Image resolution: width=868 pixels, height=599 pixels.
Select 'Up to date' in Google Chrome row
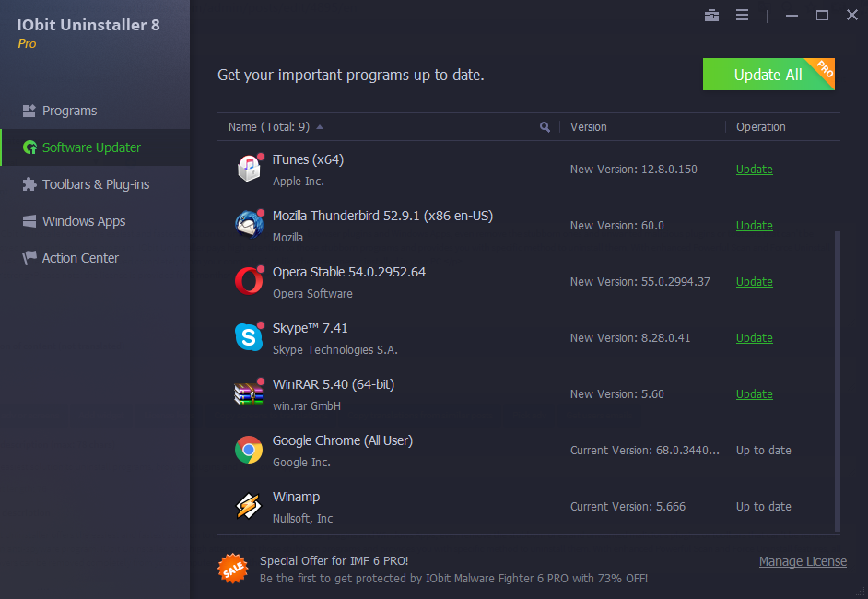pyautogui.click(x=763, y=451)
